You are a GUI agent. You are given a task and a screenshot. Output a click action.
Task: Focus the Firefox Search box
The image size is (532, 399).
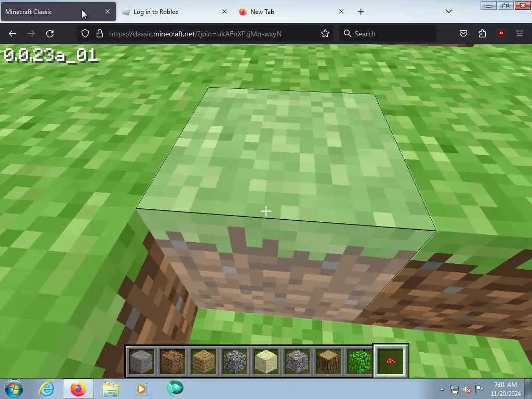387,34
